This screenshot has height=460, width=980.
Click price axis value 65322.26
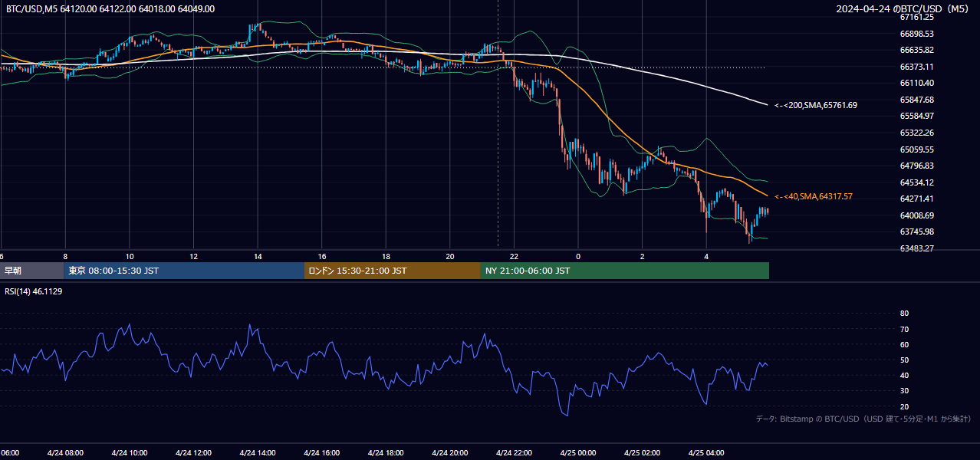click(x=917, y=133)
